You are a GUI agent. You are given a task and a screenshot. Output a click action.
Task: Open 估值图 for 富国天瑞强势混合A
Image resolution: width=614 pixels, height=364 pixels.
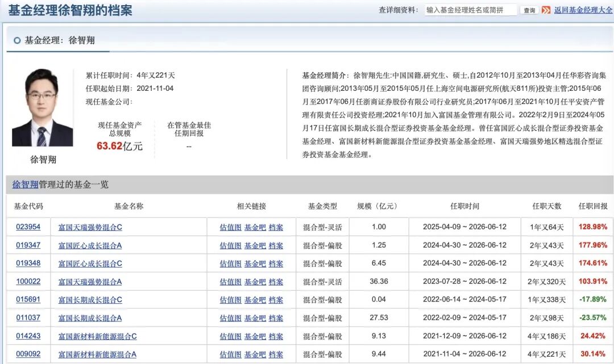coord(230,282)
